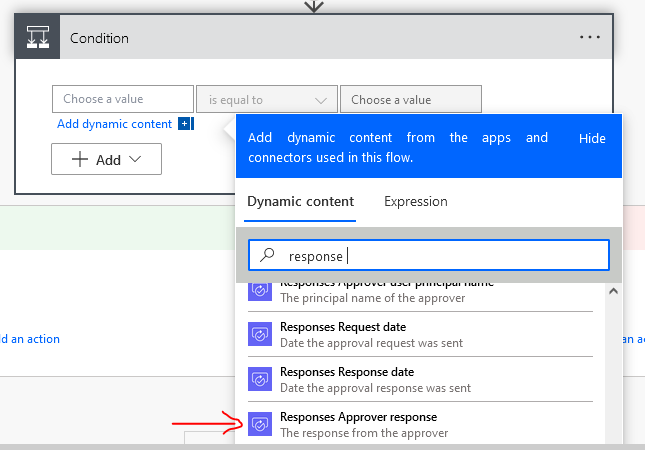645x450 pixels.
Task: Click the Approver user principal name icon
Action: [x=260, y=291]
